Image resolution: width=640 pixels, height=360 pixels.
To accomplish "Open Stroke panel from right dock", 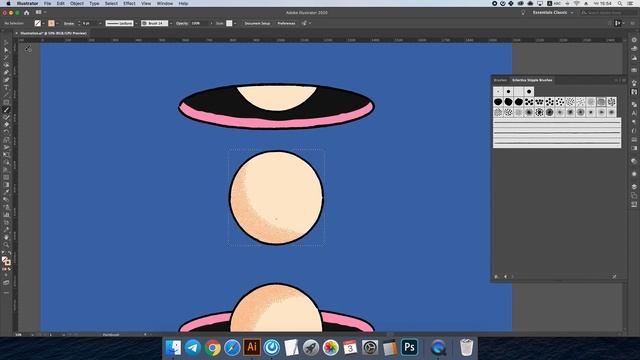I will (x=634, y=140).
